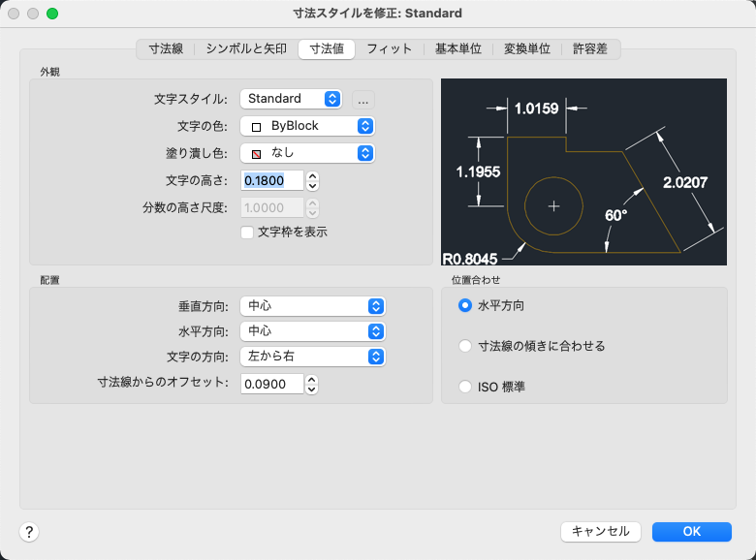Expand the 垂直方向 placement dropdown

coord(312,306)
